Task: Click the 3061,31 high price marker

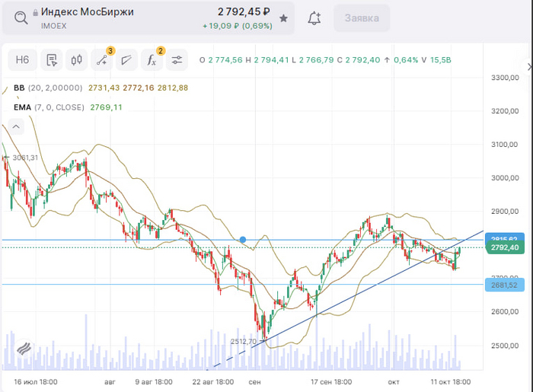Action: pyautogui.click(x=25, y=158)
